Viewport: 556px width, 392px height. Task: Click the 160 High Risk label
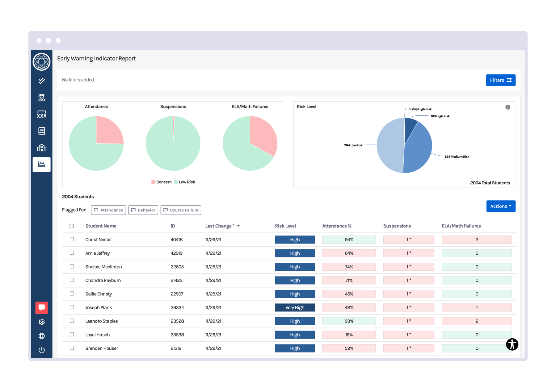point(440,116)
